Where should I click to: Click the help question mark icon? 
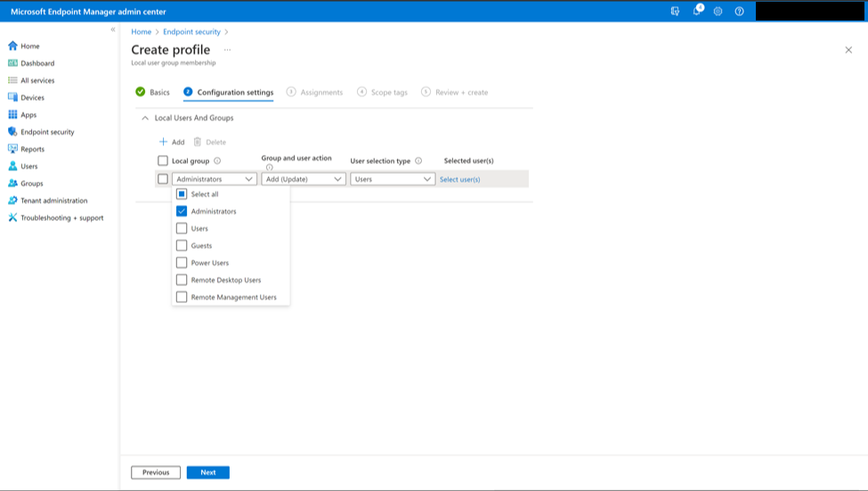[x=739, y=11]
